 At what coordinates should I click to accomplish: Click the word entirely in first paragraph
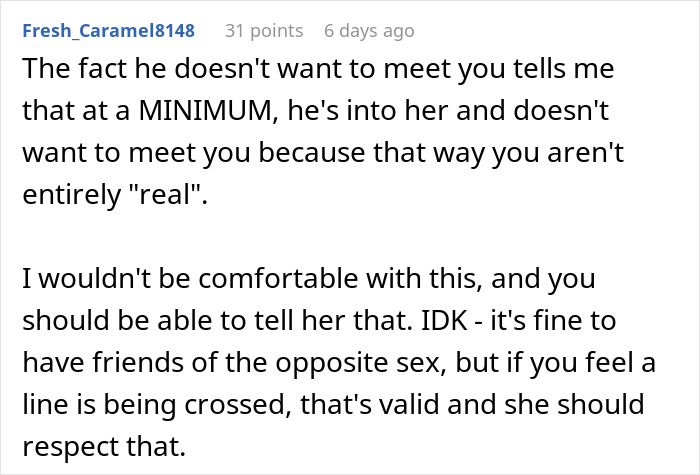tap(71, 196)
